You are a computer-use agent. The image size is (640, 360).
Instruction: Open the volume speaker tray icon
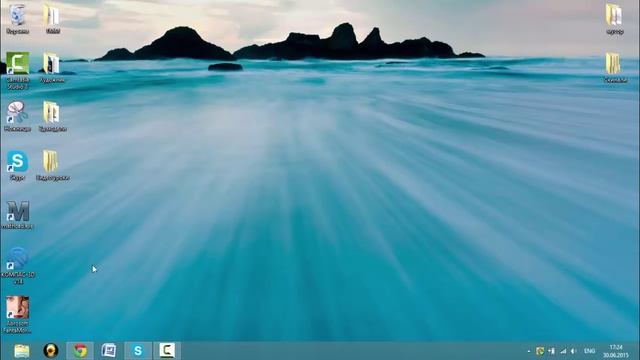[x=574, y=351]
